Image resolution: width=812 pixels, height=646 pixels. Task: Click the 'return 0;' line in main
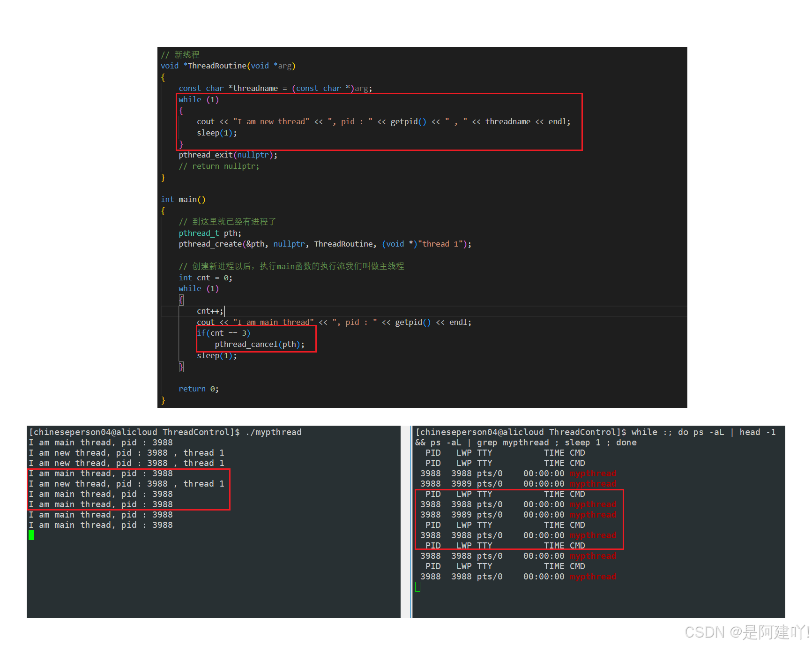(199, 389)
